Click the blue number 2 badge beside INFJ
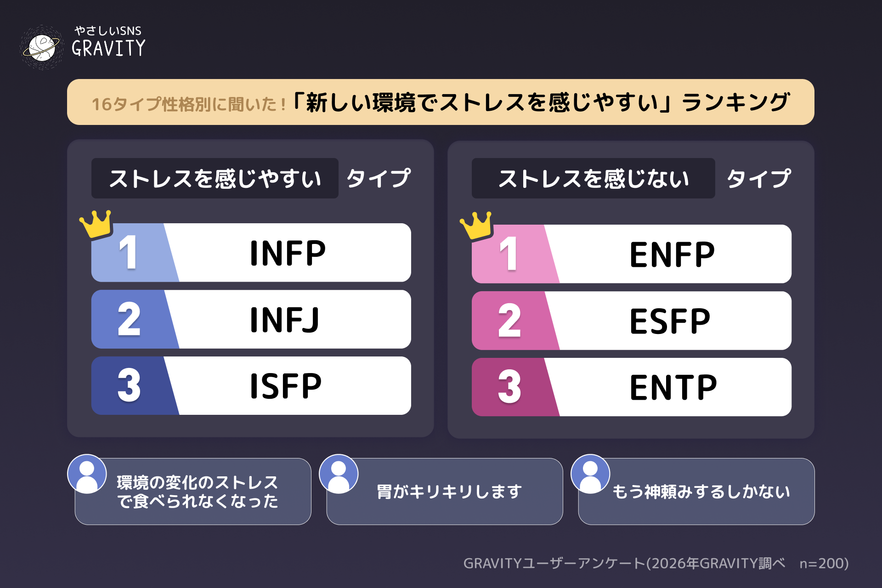This screenshot has width=882, height=588. point(129,319)
